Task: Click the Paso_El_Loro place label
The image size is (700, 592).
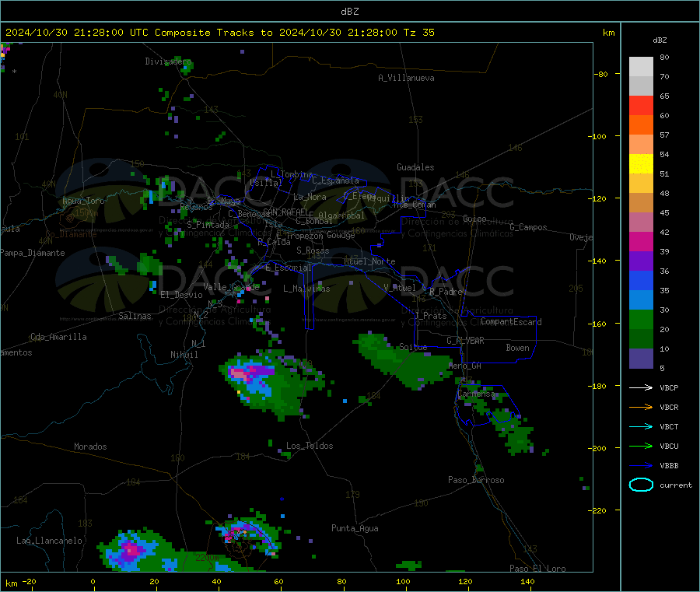Action: click(537, 569)
